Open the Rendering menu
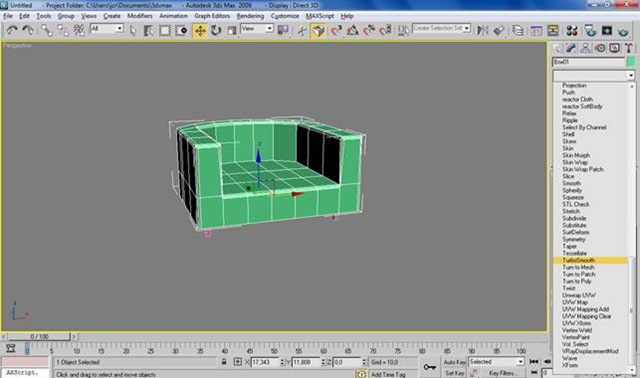Screen dimensions: 640x378 [250, 16]
